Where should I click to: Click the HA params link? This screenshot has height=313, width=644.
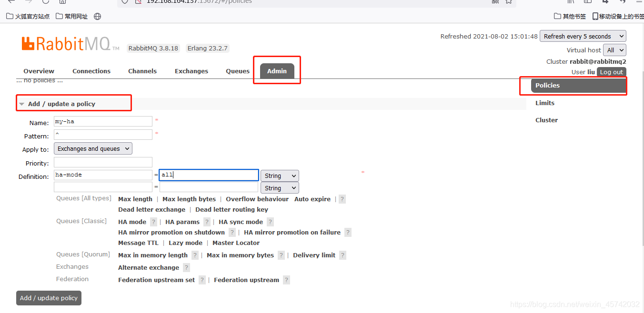(182, 222)
